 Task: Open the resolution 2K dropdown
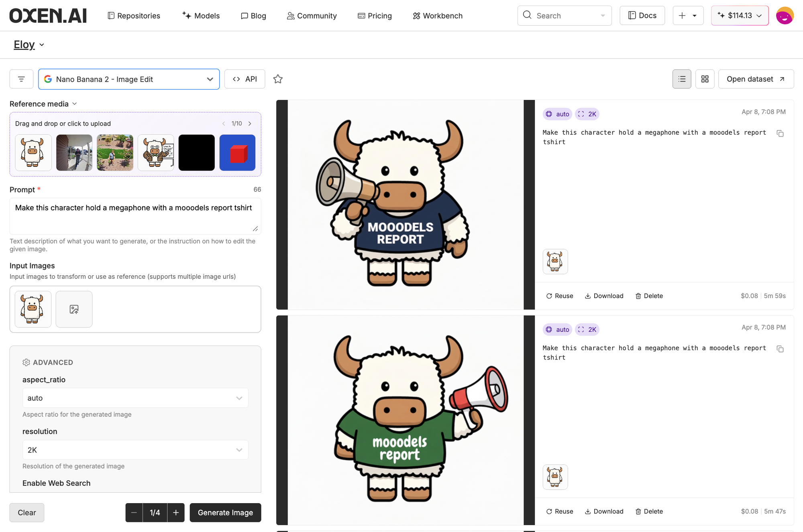(x=135, y=450)
